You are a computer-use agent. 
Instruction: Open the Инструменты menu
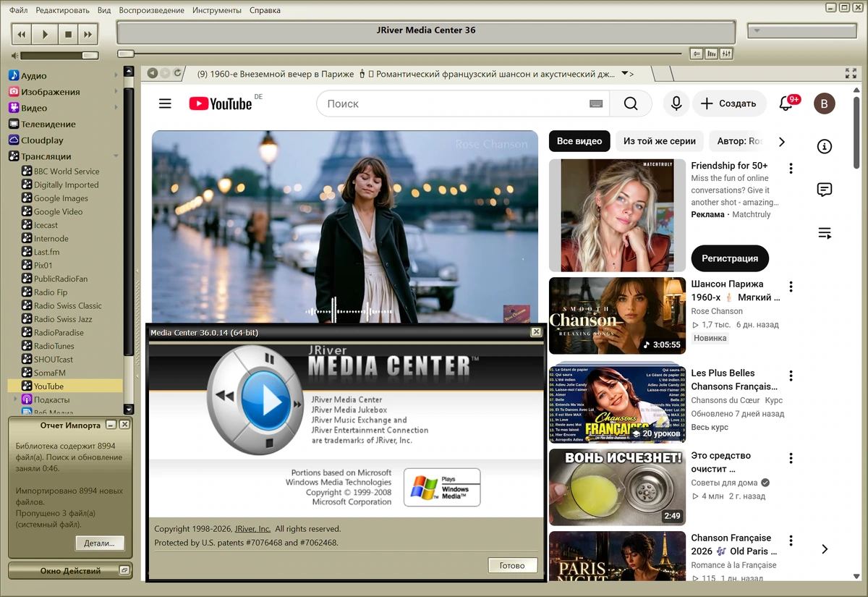tap(217, 10)
